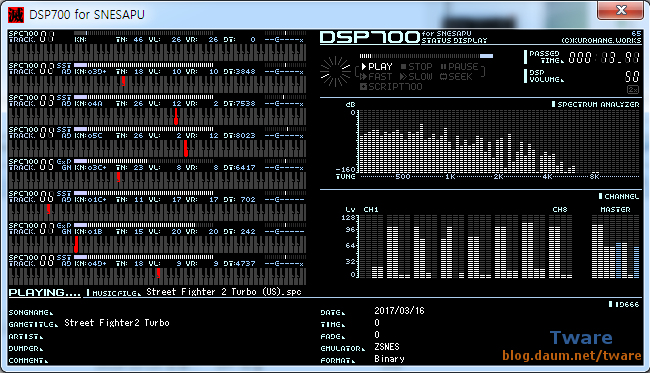Click the DSP VOLUME value 50
The width and height of the screenshot is (650, 373).
[632, 76]
